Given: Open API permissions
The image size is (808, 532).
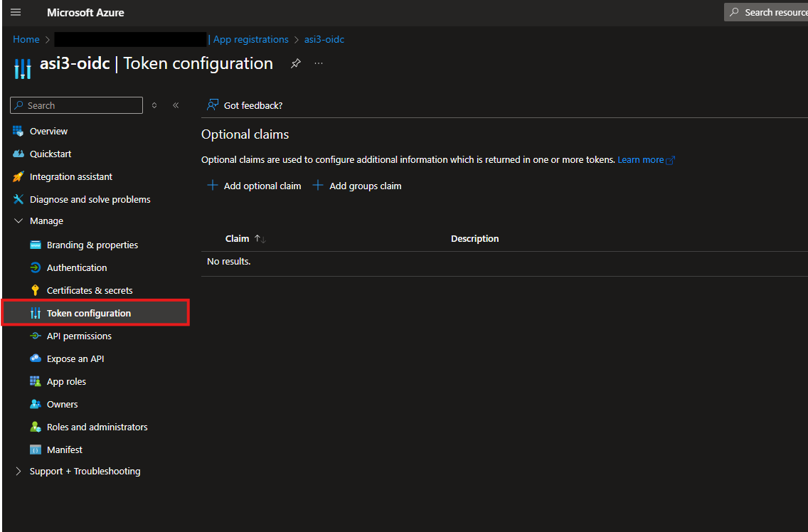Looking at the screenshot, I should click(x=79, y=336).
